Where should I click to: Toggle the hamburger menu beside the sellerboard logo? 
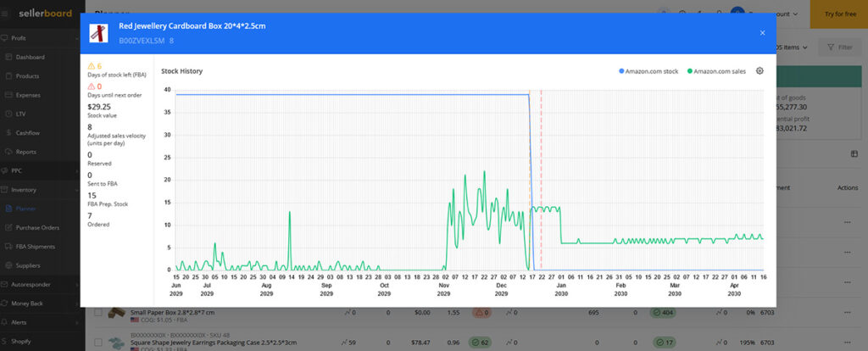(x=6, y=14)
